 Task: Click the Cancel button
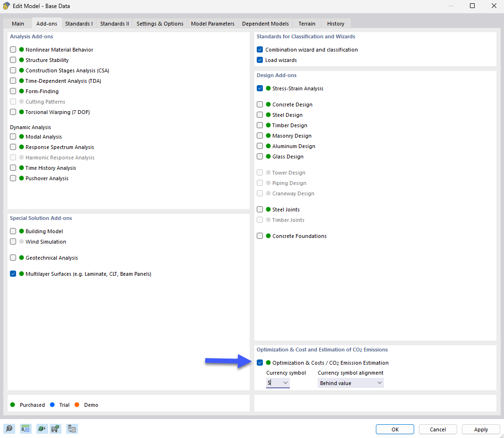[x=437, y=429]
